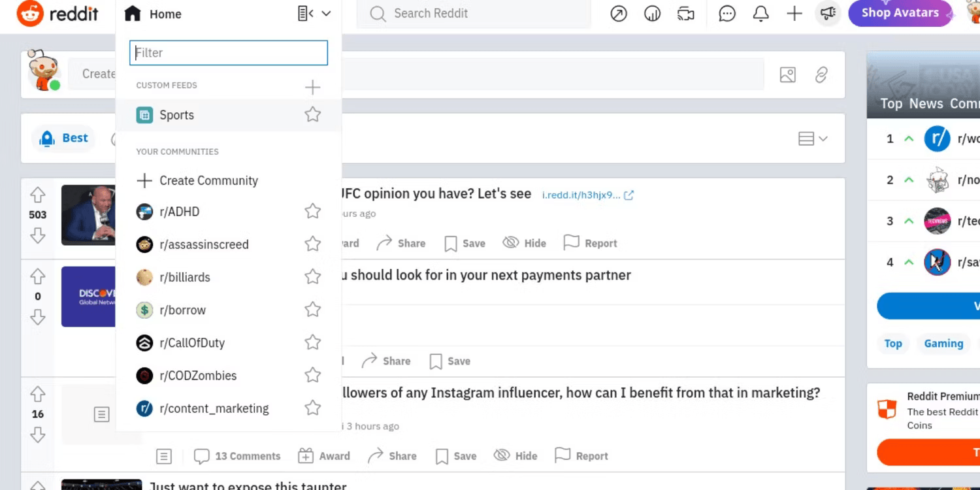Image resolution: width=980 pixels, height=490 pixels.
Task: Click Create Community in the menu
Action: pyautogui.click(x=208, y=180)
